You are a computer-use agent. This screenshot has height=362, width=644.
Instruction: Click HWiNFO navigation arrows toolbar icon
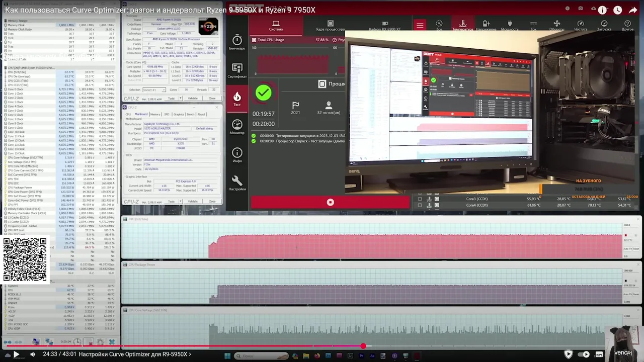tap(8, 342)
